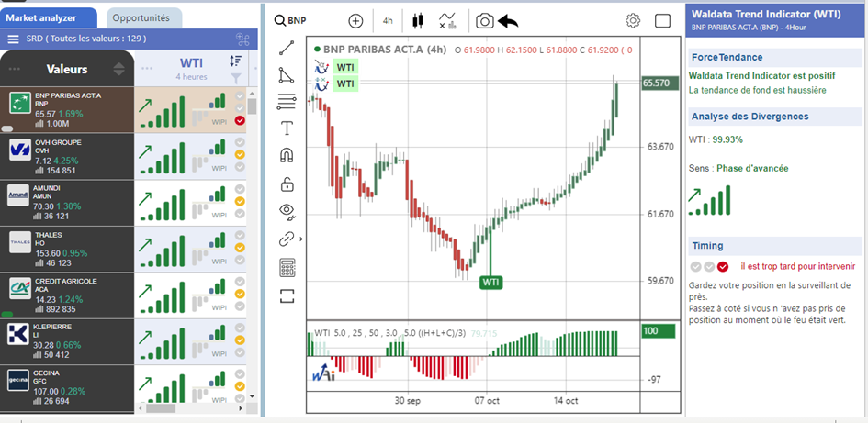Click the first WTI indicator label on chart
This screenshot has height=423, width=868.
tap(345, 68)
